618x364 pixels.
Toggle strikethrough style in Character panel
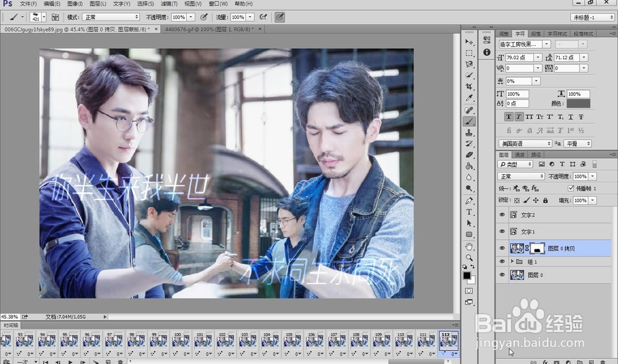[581, 117]
